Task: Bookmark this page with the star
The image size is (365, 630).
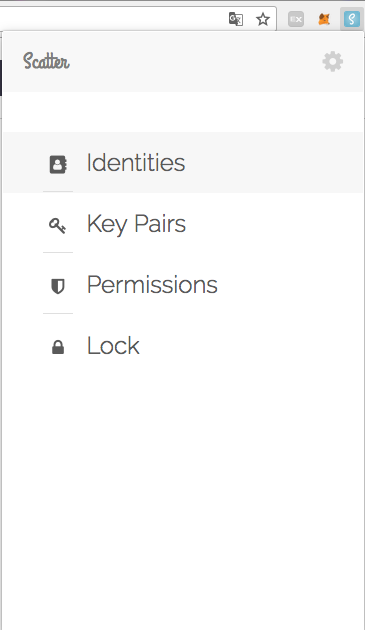Action: click(262, 19)
